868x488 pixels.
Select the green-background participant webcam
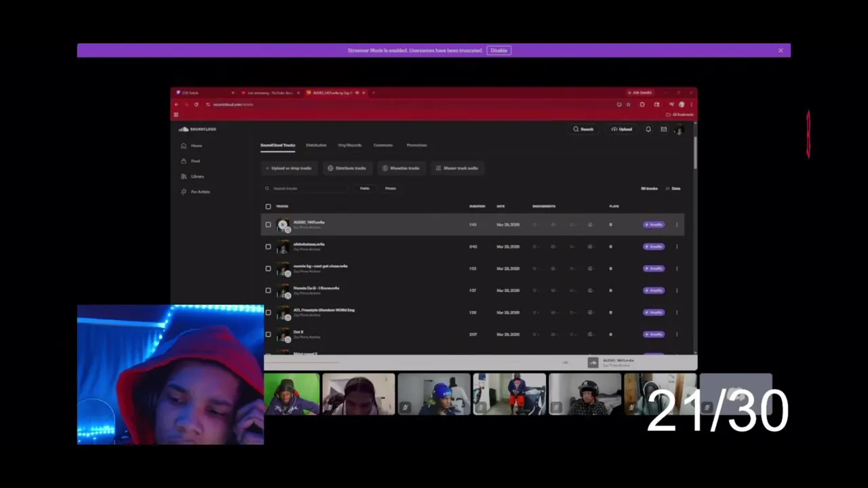292,394
